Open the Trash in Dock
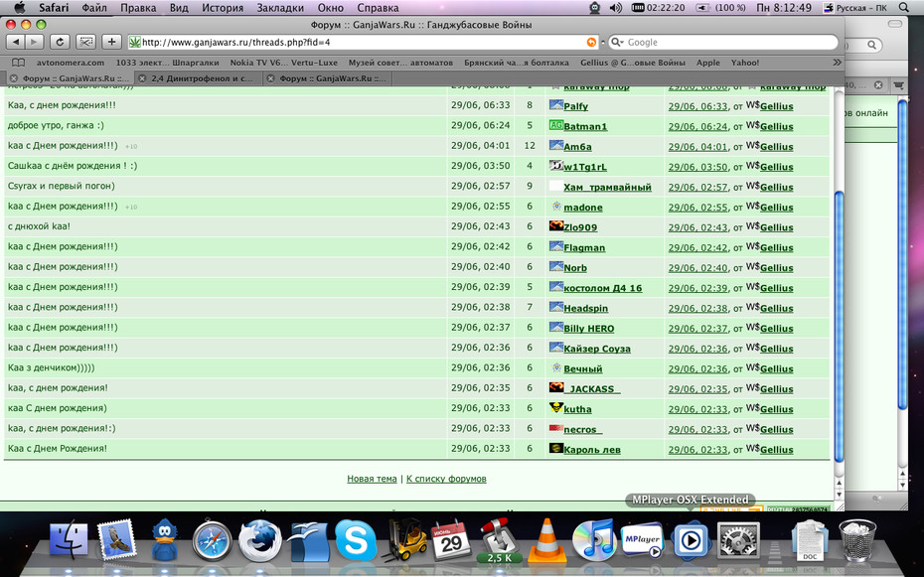This screenshot has height=577, width=924. click(857, 539)
